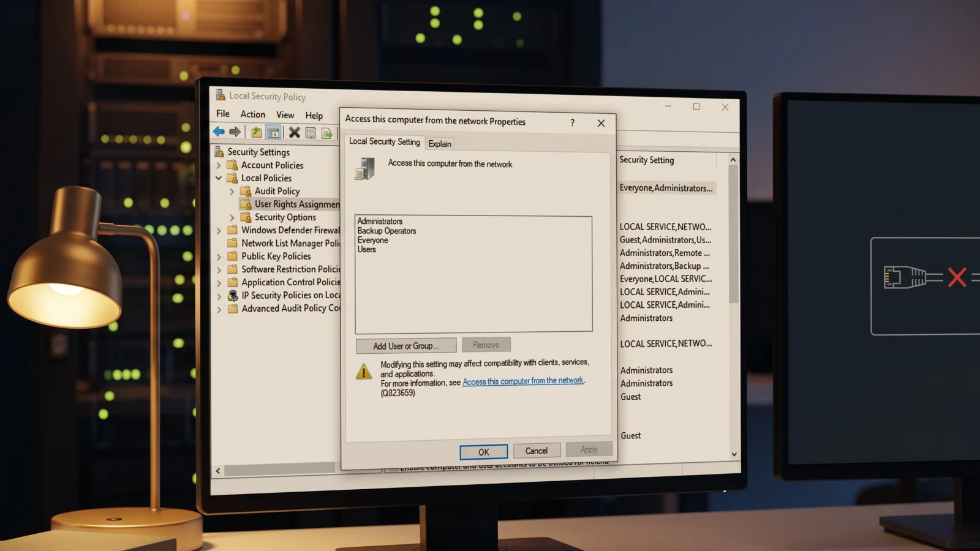
Task: Click the Security Settings root node icon
Action: 219,151
